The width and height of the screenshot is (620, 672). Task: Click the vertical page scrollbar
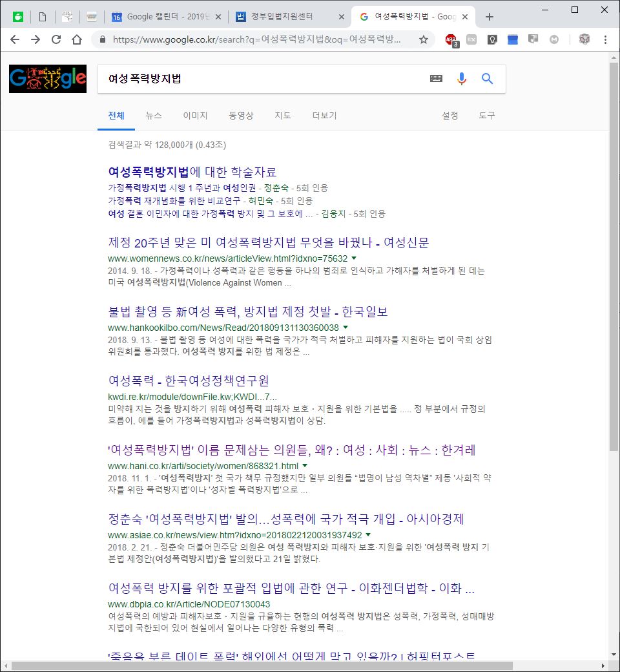click(x=614, y=258)
